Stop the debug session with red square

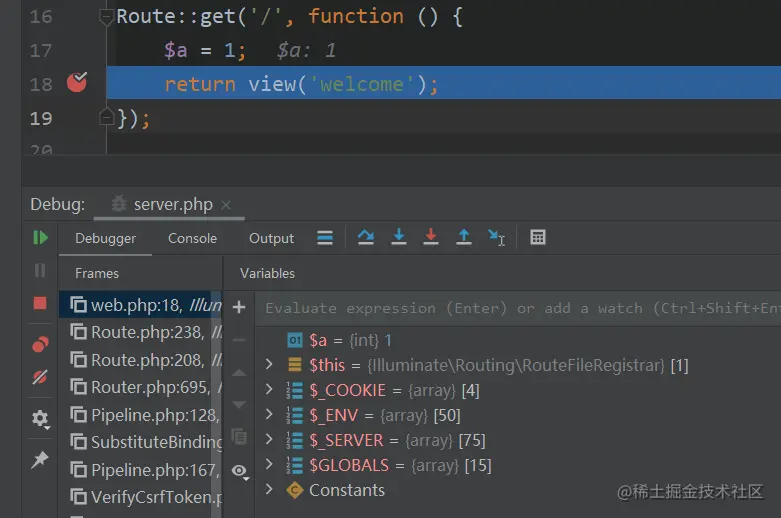[x=40, y=303]
